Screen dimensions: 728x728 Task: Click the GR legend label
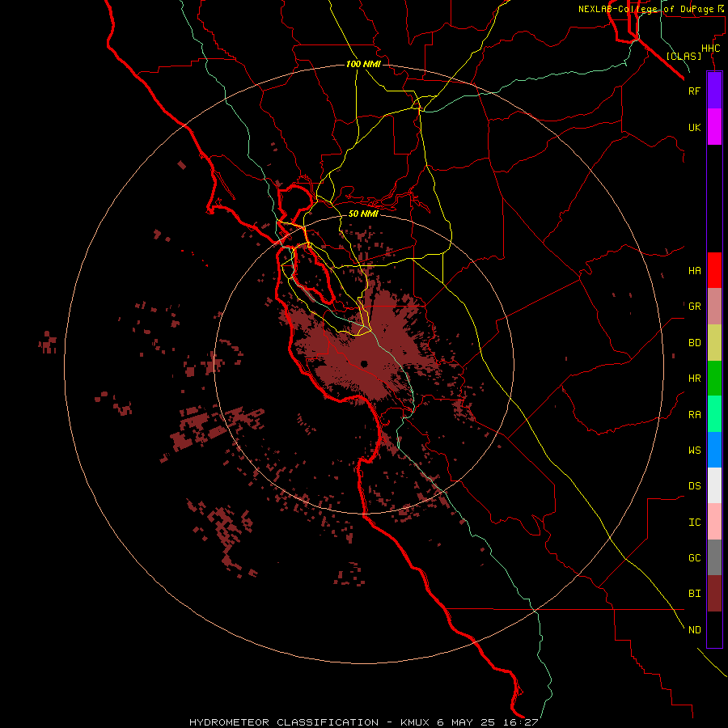(694, 307)
